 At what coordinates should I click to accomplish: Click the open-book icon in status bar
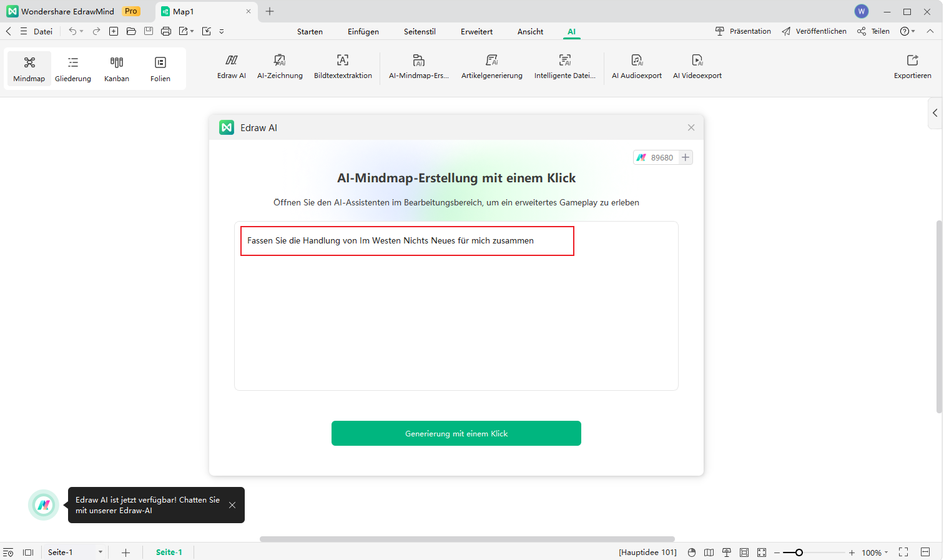click(x=709, y=553)
